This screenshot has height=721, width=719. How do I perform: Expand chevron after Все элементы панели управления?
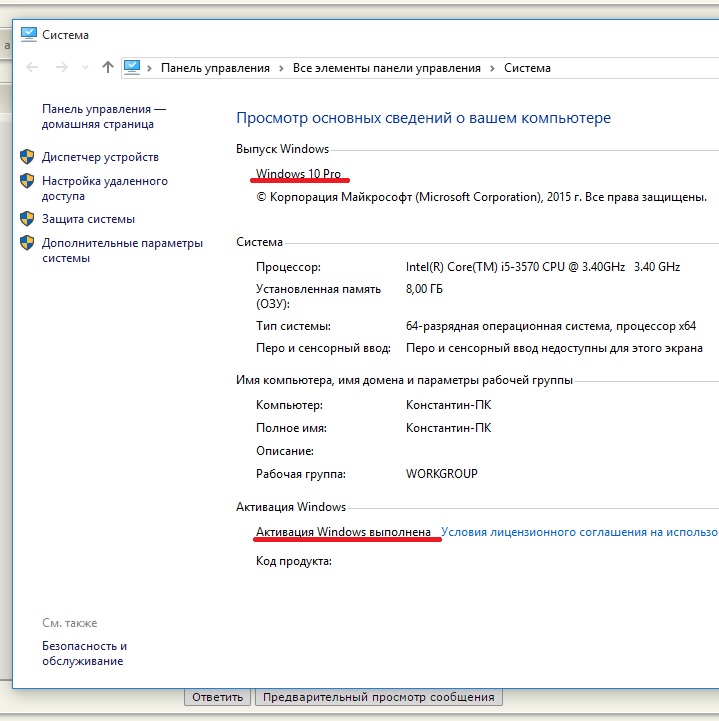click(492, 68)
